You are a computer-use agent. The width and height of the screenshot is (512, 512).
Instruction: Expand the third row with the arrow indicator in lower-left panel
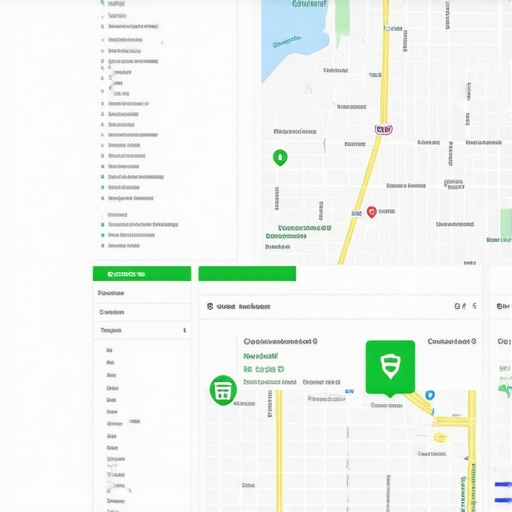[142, 330]
